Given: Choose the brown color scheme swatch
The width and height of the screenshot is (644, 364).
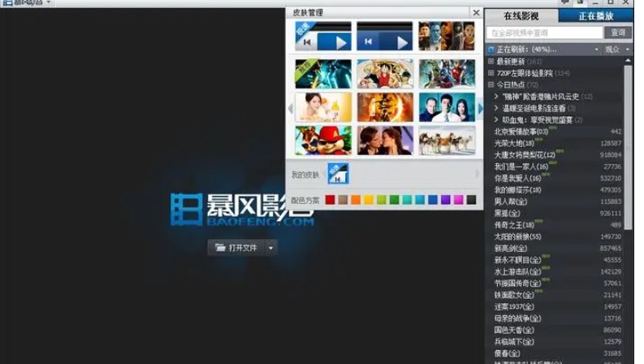Looking at the screenshot, I should 343,200.
